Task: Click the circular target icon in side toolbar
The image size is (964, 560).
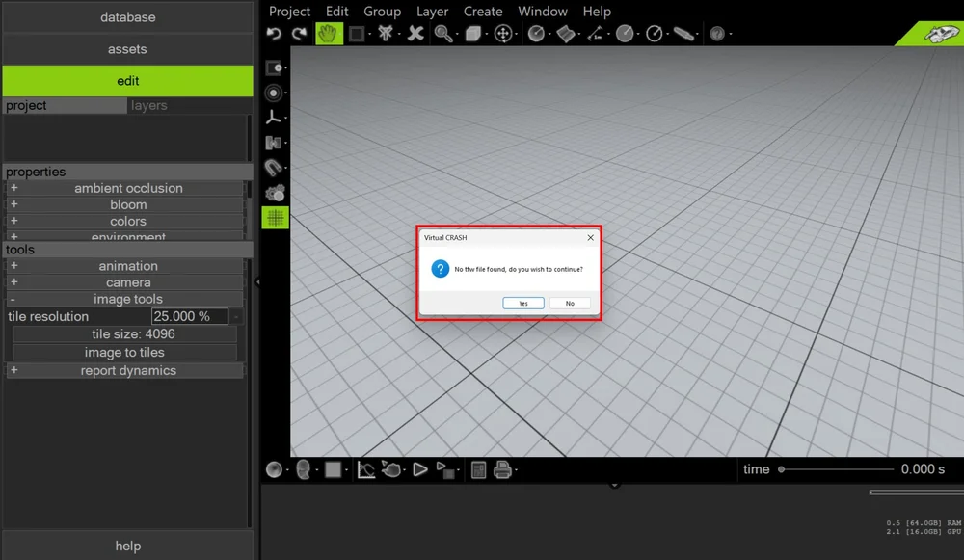Action: tap(274, 93)
